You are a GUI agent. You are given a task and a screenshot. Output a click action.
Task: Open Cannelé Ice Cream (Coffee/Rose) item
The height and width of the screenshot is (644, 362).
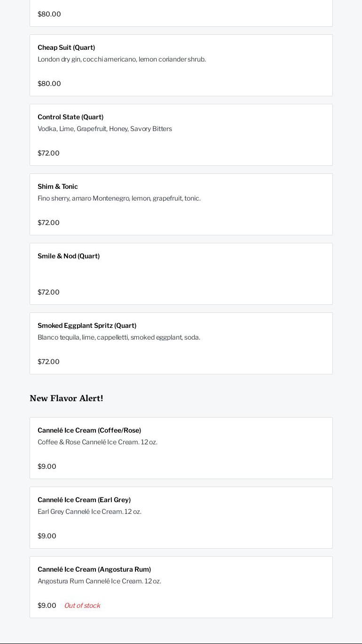pyautogui.click(x=89, y=430)
